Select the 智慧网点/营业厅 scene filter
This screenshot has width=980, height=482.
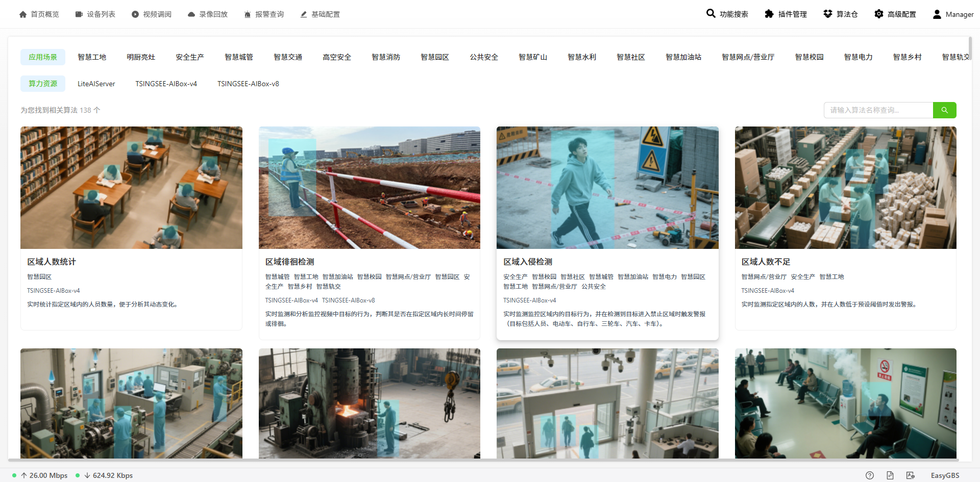748,57
